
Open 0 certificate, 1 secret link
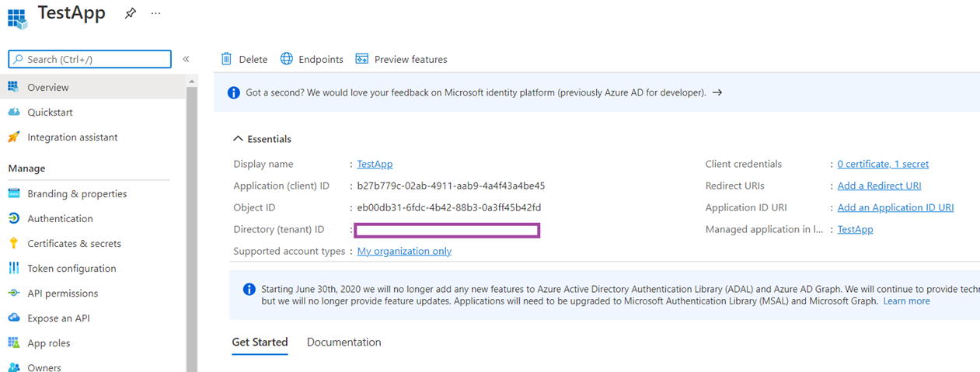pos(883,164)
